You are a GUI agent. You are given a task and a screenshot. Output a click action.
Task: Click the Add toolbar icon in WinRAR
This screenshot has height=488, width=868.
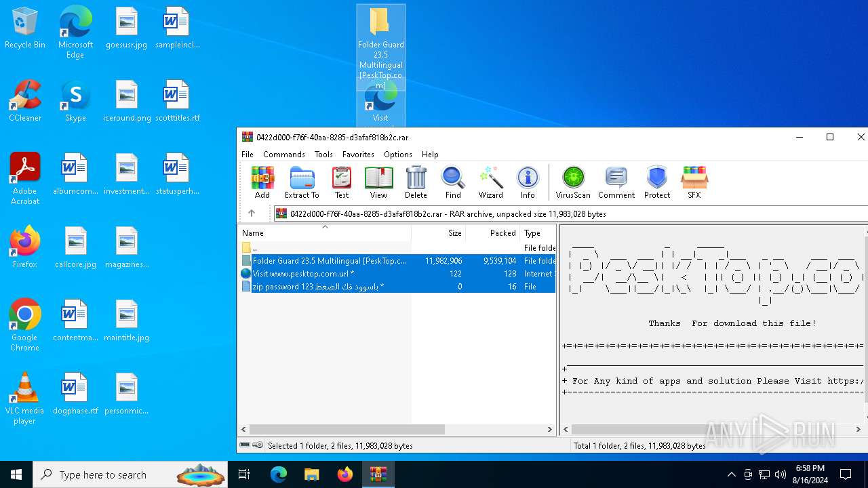click(x=262, y=182)
